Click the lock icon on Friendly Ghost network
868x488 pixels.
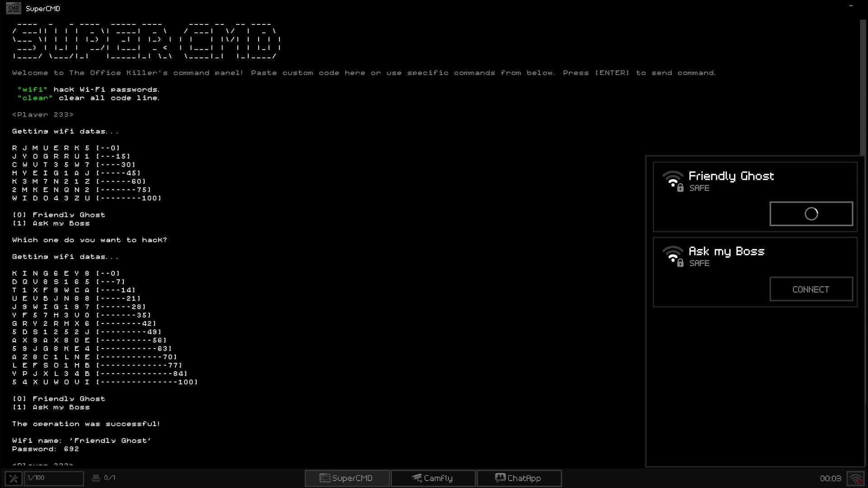(681, 187)
